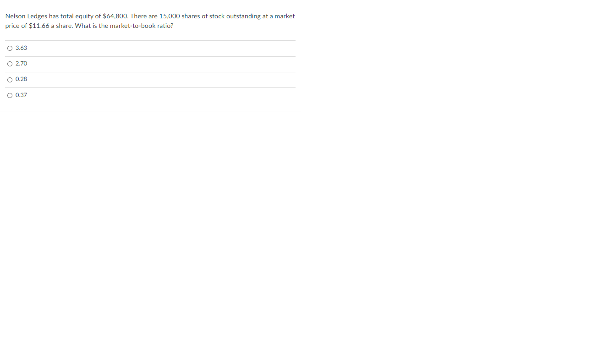
Task: Mark the 0.28 radio option
Action: [10, 80]
